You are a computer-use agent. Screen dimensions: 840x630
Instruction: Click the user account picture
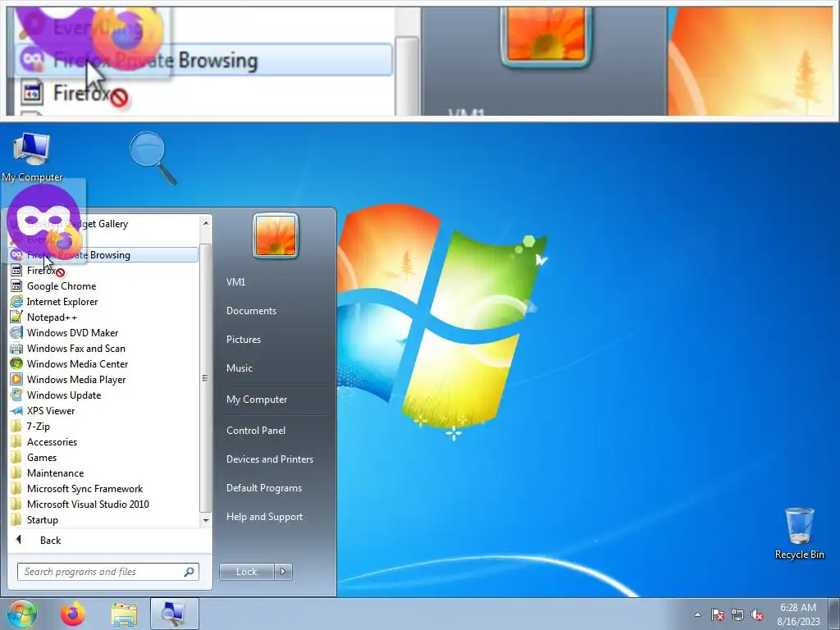click(276, 235)
